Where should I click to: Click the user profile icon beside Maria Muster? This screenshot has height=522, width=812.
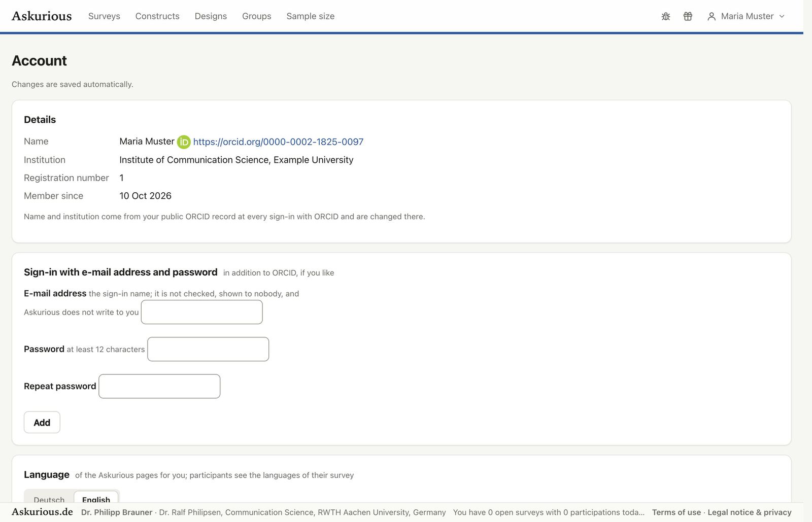[712, 16]
